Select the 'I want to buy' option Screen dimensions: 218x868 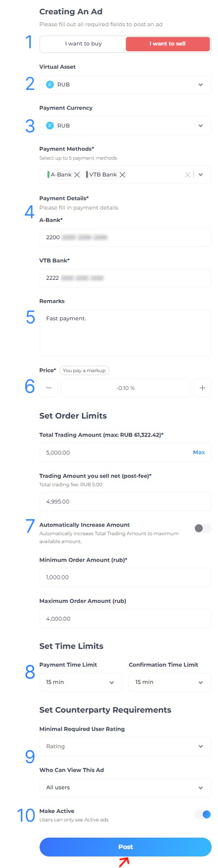(x=83, y=43)
